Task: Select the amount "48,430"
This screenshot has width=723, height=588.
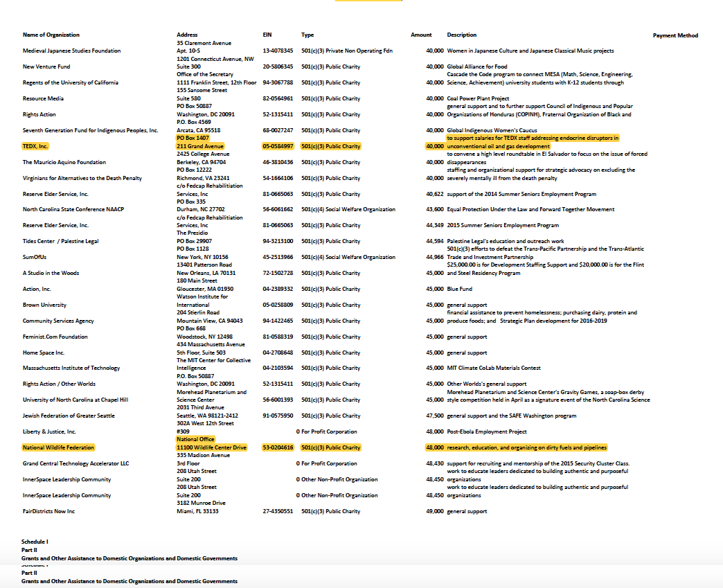Action: pos(435,463)
